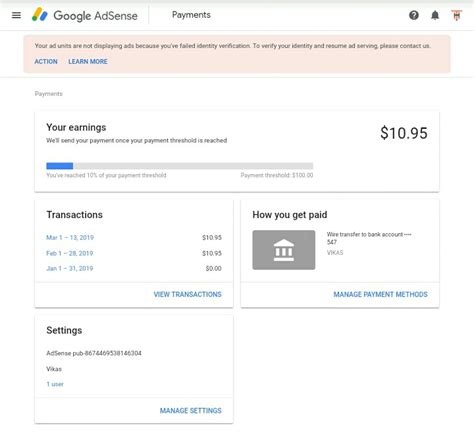Open the Mar 1 – 13, 2019 transaction
This screenshot has width=474, height=448.
coord(70,238)
